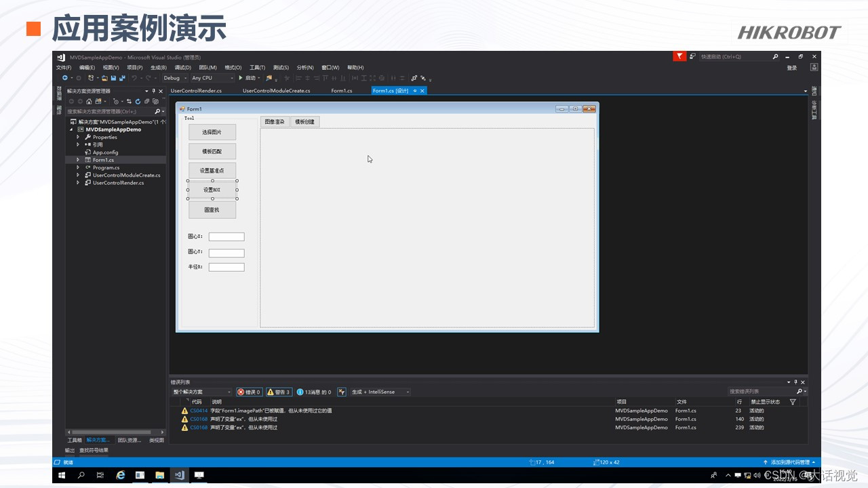Expand the Program.cs node

(78, 167)
